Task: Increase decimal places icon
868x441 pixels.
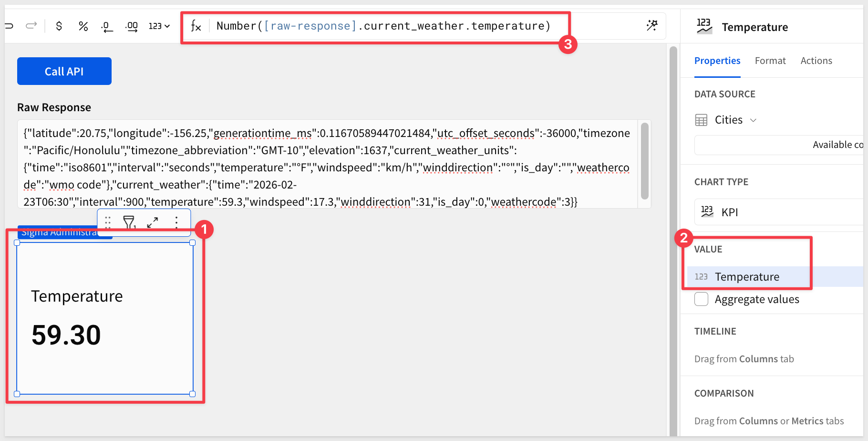Action: click(132, 26)
